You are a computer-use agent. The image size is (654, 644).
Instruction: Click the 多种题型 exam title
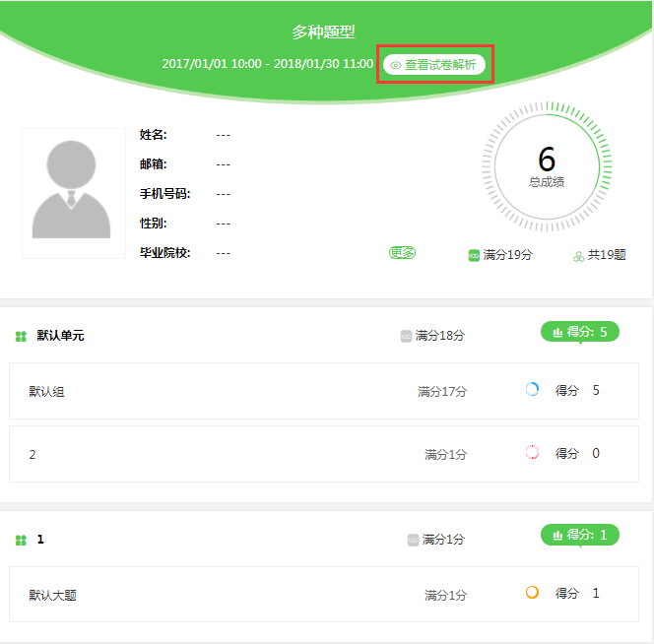pos(324,32)
